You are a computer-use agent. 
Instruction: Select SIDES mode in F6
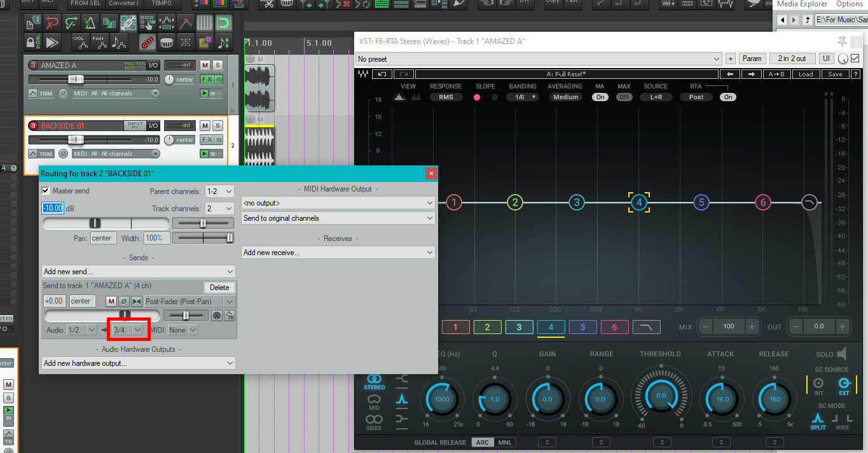coord(374,422)
